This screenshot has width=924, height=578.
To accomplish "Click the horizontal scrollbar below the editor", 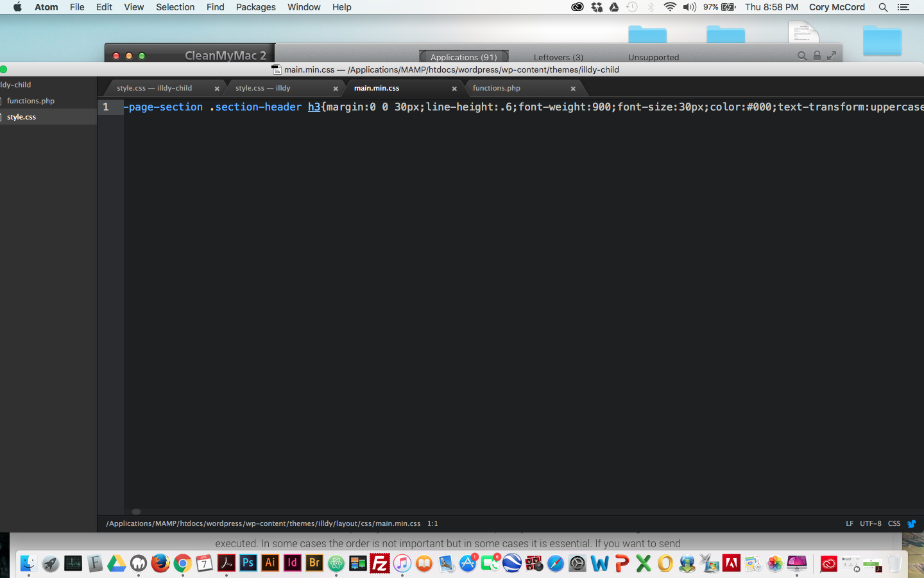I will (x=135, y=512).
